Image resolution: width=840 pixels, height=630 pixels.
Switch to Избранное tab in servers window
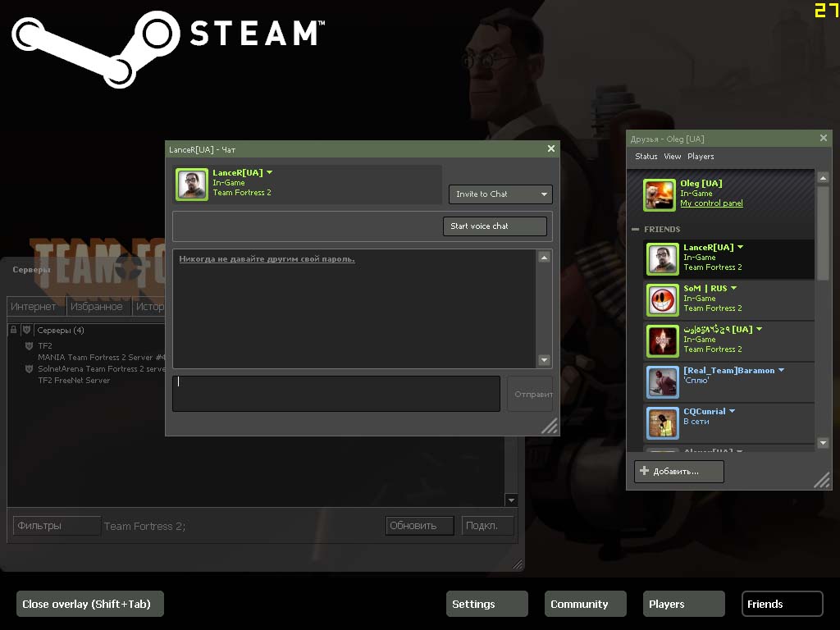pyautogui.click(x=98, y=307)
